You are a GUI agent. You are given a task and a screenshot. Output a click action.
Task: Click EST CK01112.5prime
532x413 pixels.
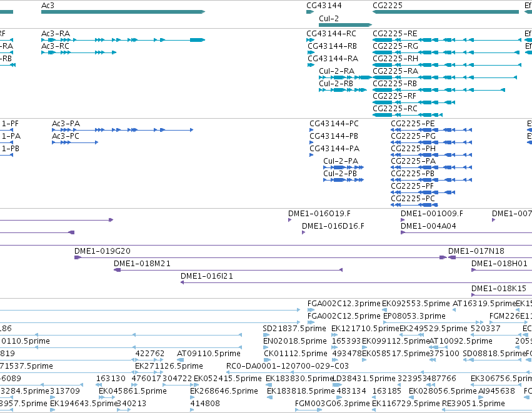pyautogui.click(x=268, y=360)
